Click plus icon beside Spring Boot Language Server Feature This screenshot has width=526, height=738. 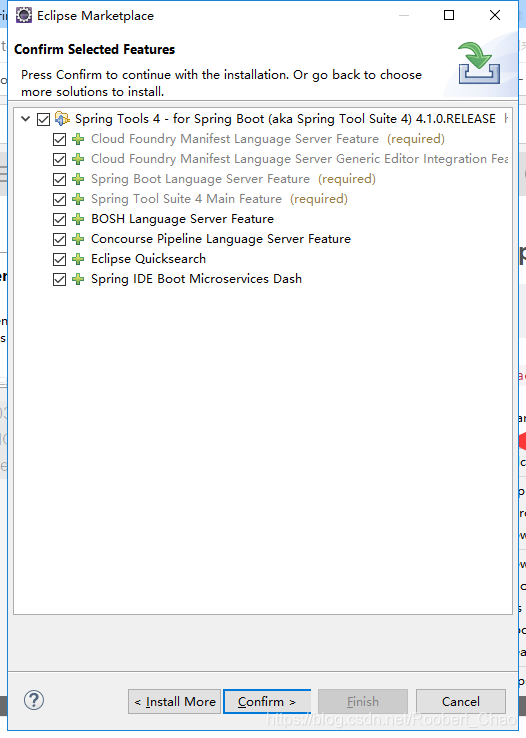point(78,179)
